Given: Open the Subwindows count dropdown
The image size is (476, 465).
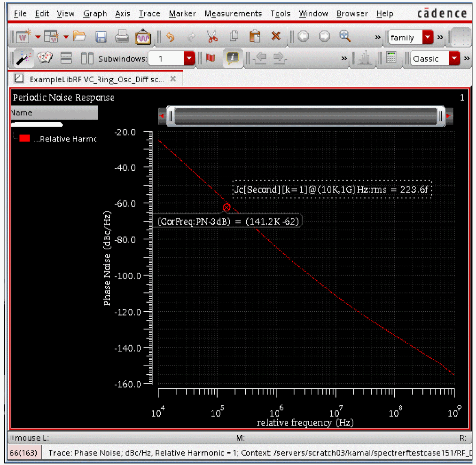Looking at the screenshot, I should pyautogui.click(x=189, y=59).
